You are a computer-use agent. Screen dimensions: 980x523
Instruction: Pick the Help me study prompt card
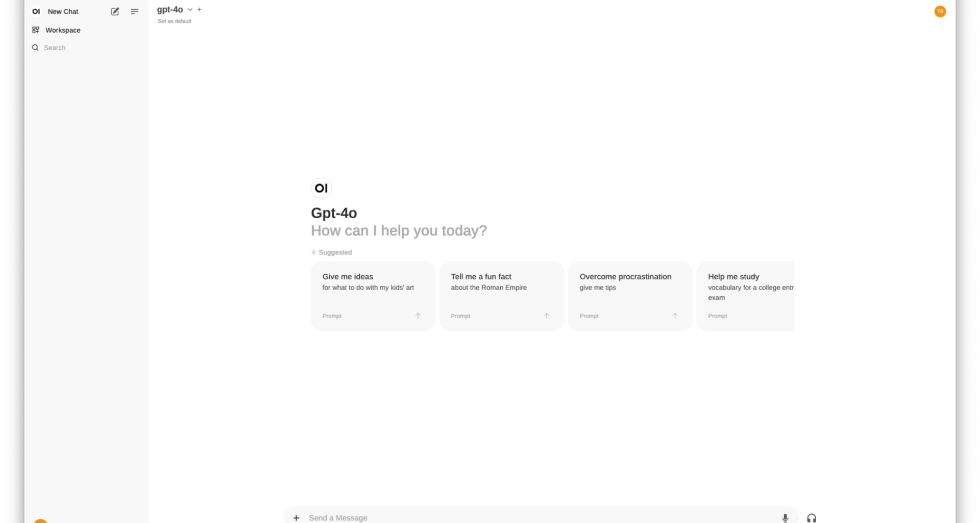[746, 296]
